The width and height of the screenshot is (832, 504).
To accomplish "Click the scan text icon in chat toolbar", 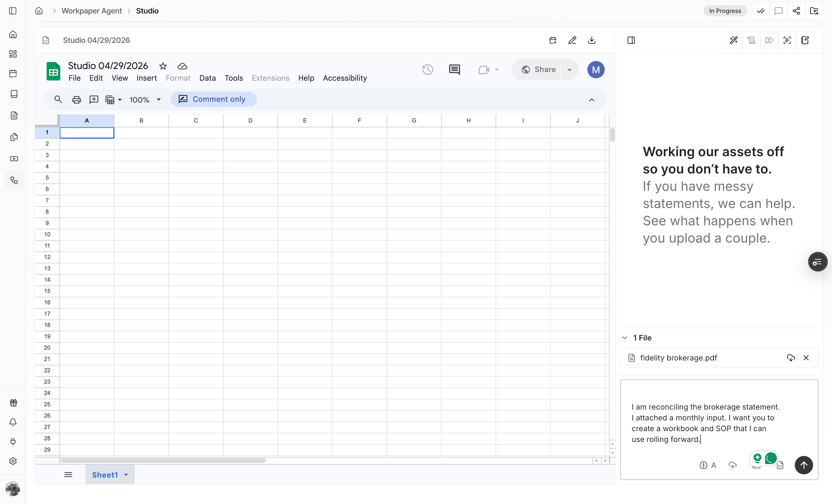I will tap(787, 40).
